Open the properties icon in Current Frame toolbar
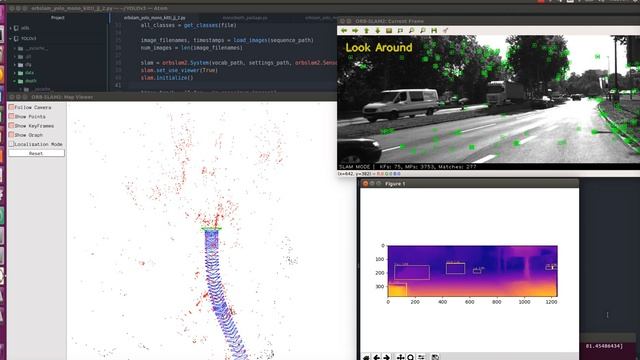 445,31
